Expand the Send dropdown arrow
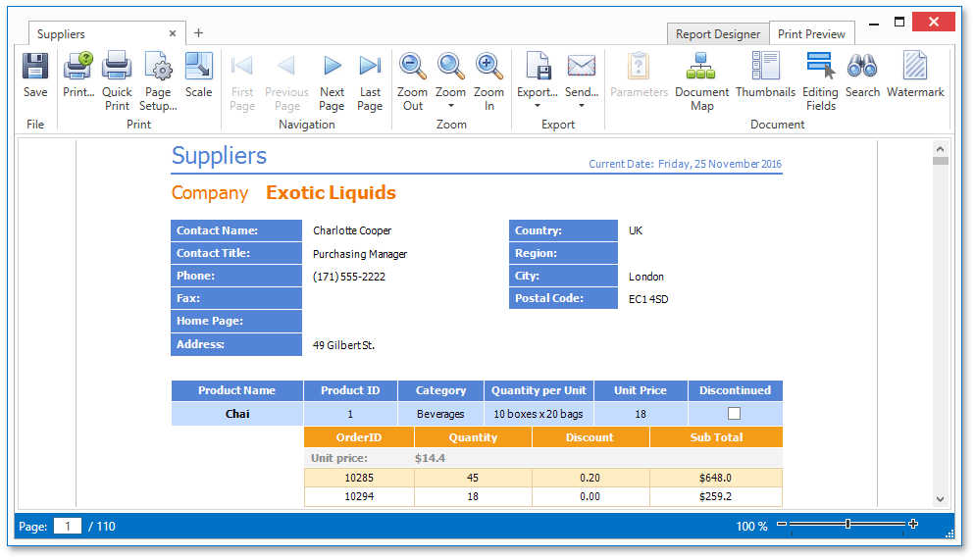Image resolution: width=975 pixels, height=560 pixels. (x=582, y=106)
